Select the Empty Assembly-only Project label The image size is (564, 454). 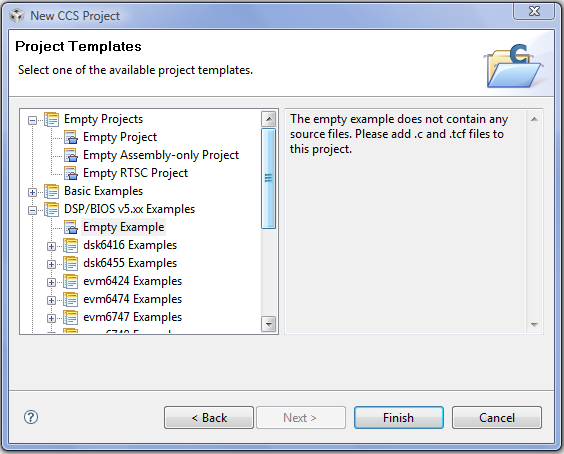click(x=161, y=155)
